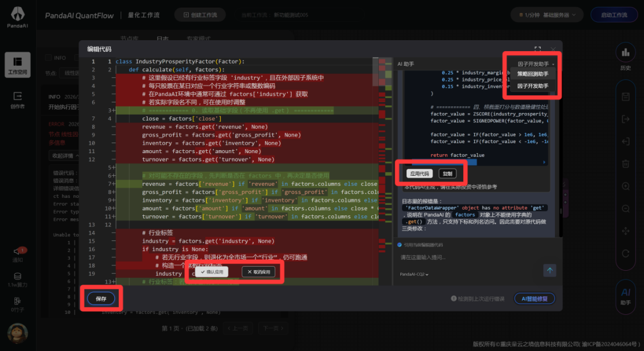Click the 量化工作流 header text
644x351 pixels.
143,15
